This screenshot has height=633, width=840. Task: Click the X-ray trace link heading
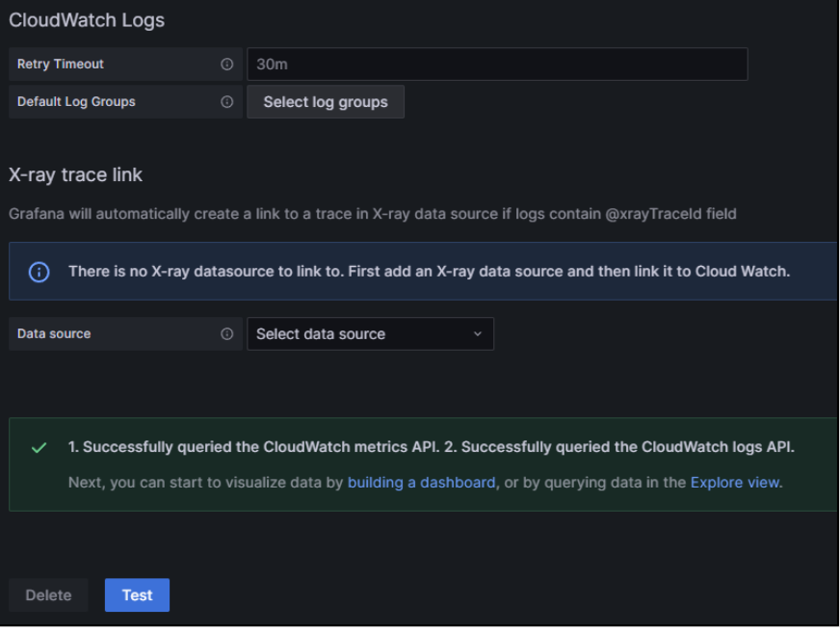(x=75, y=174)
